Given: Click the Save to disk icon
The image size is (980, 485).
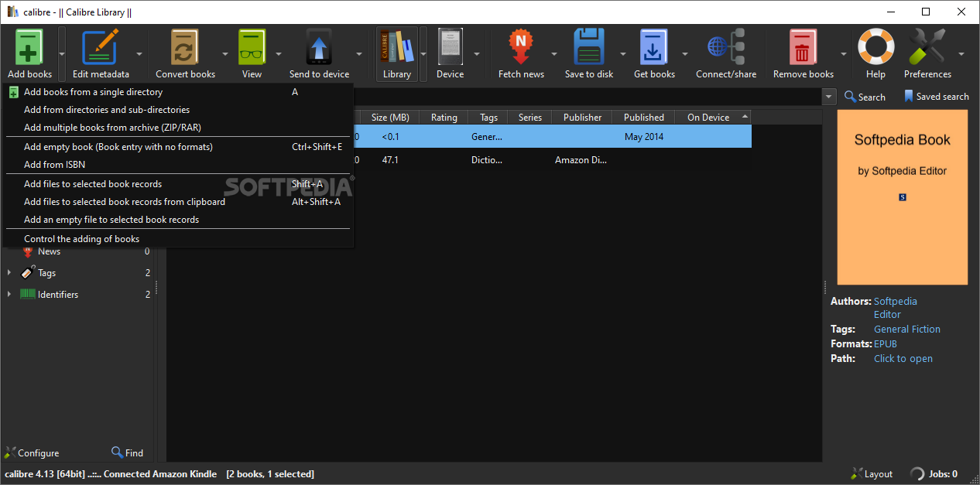Looking at the screenshot, I should (589, 47).
